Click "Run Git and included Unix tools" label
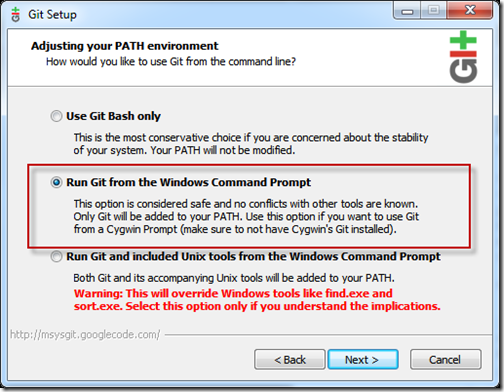This screenshot has width=504, height=392. 253,257
